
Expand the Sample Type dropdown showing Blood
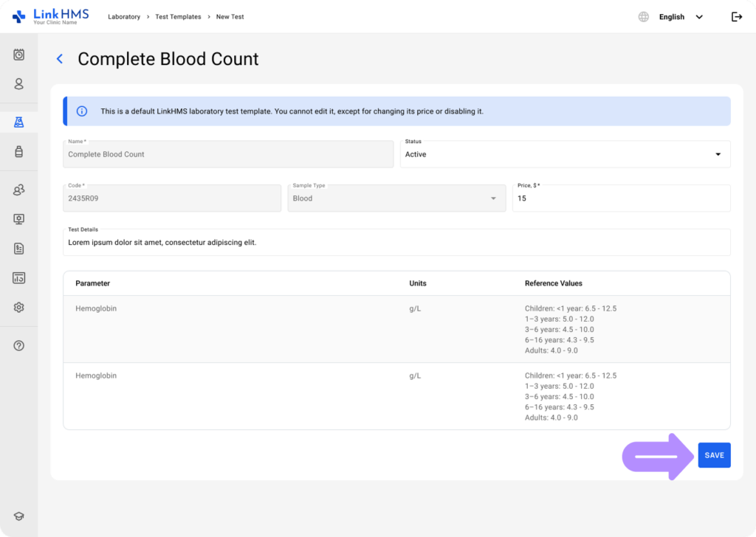point(396,198)
